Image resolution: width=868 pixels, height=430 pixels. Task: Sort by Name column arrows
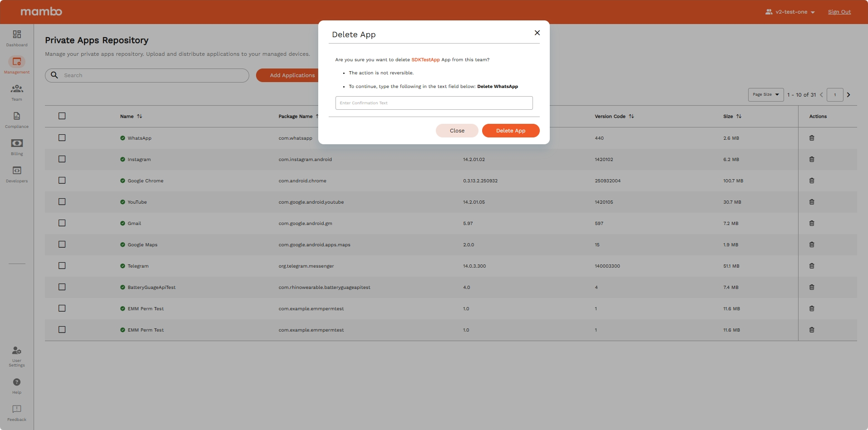pos(139,116)
